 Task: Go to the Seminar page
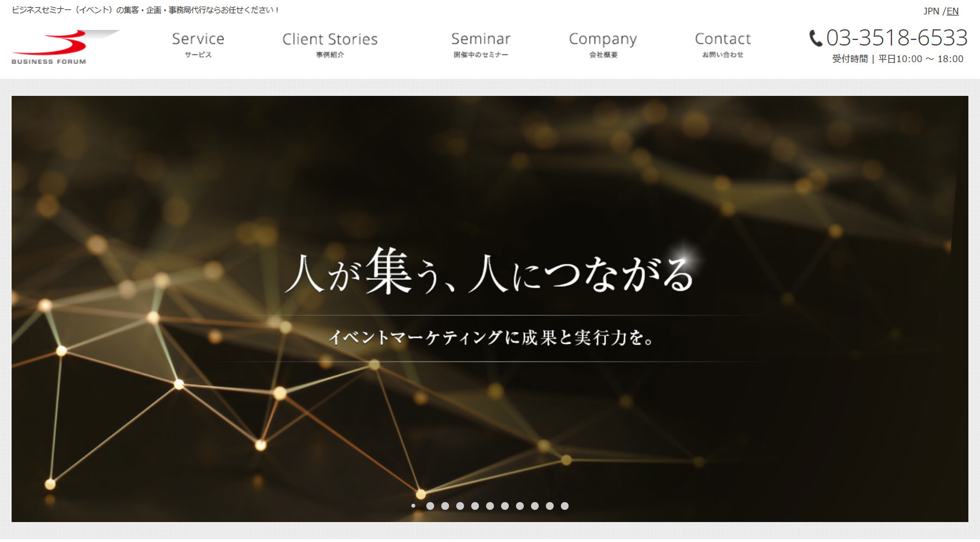pos(481,45)
